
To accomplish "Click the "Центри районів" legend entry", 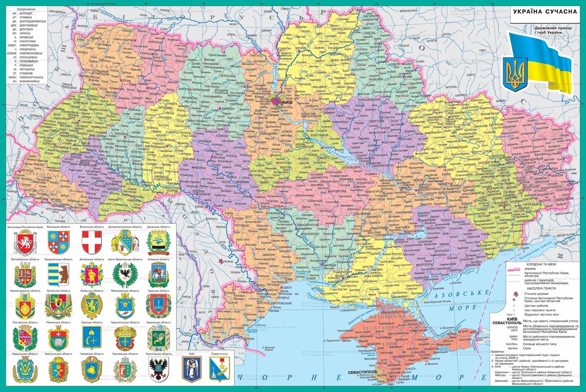I will 536,306.
